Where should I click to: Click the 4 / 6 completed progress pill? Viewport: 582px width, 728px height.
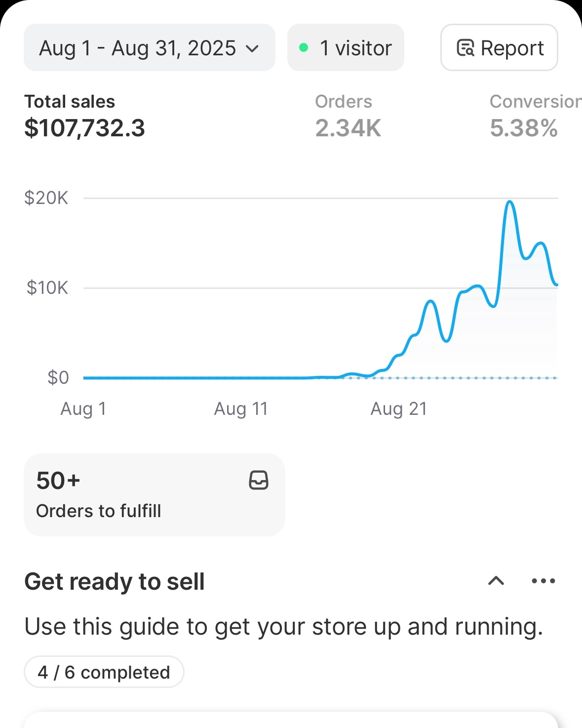point(104,672)
